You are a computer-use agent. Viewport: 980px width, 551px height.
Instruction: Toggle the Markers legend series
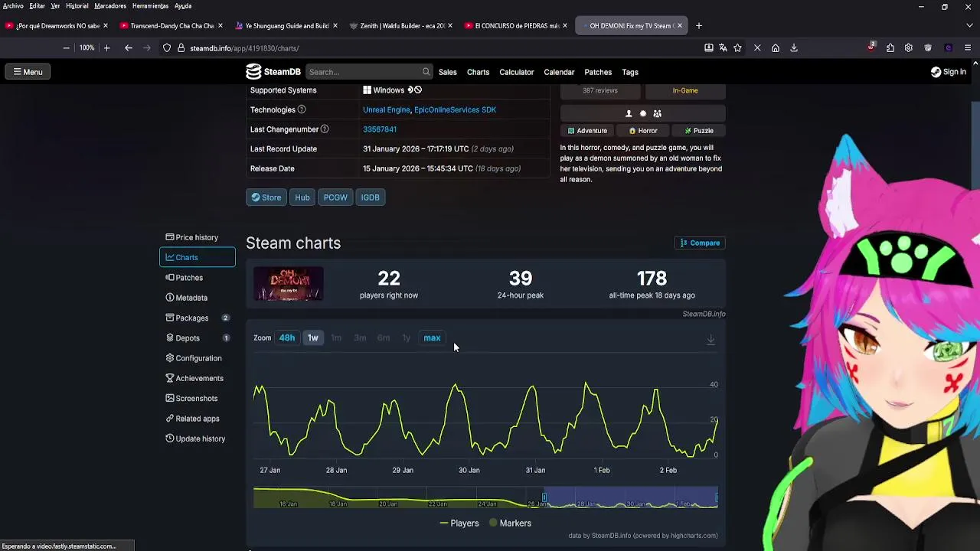point(510,523)
